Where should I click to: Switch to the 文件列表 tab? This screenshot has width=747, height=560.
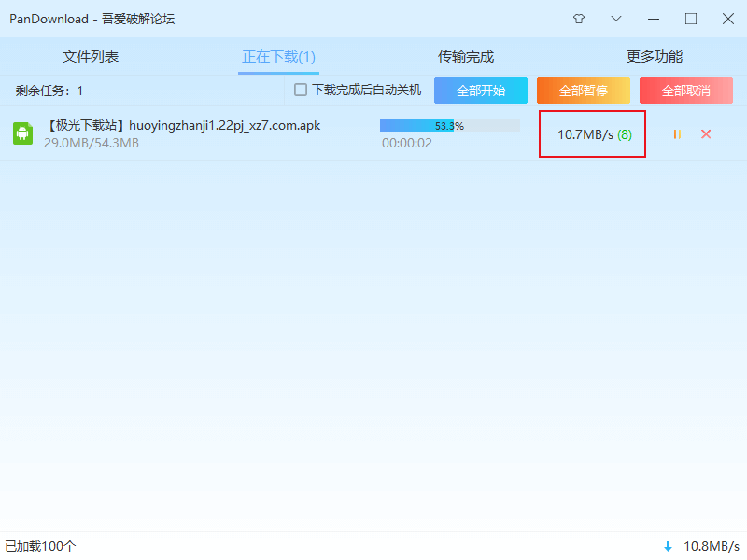[90, 56]
